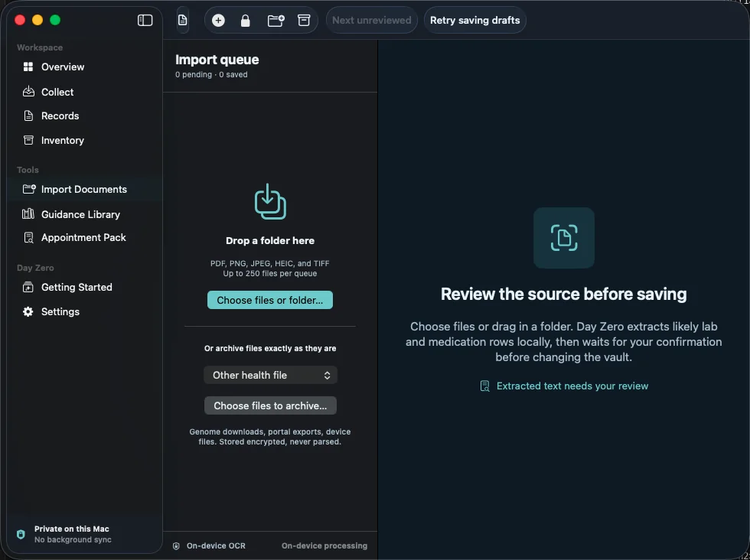Image resolution: width=750 pixels, height=560 pixels.
Task: Click the plus circle add icon
Action: pyautogui.click(x=218, y=20)
